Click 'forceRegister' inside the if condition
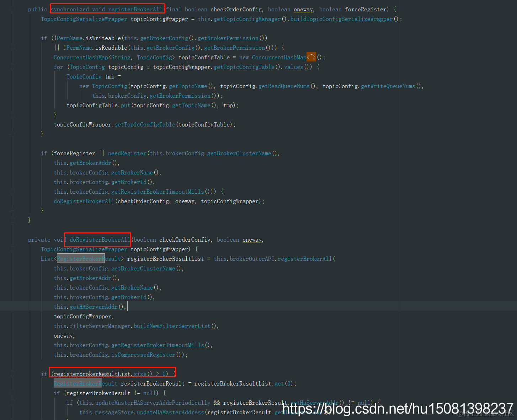Viewport: 517px width, 420px height. point(74,154)
